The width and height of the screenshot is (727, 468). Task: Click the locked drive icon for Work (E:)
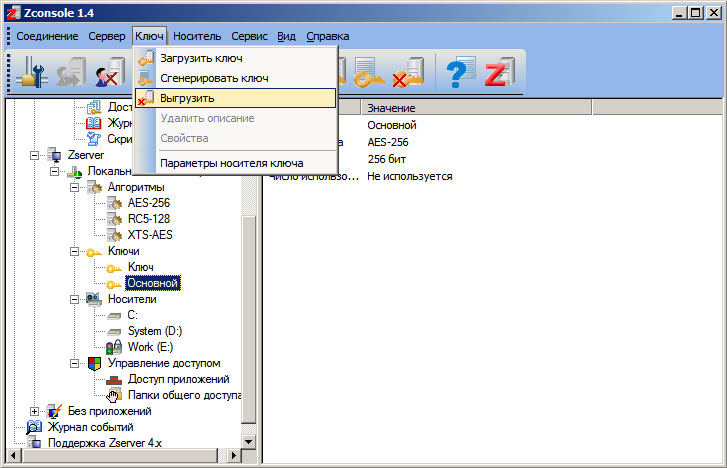[114, 347]
